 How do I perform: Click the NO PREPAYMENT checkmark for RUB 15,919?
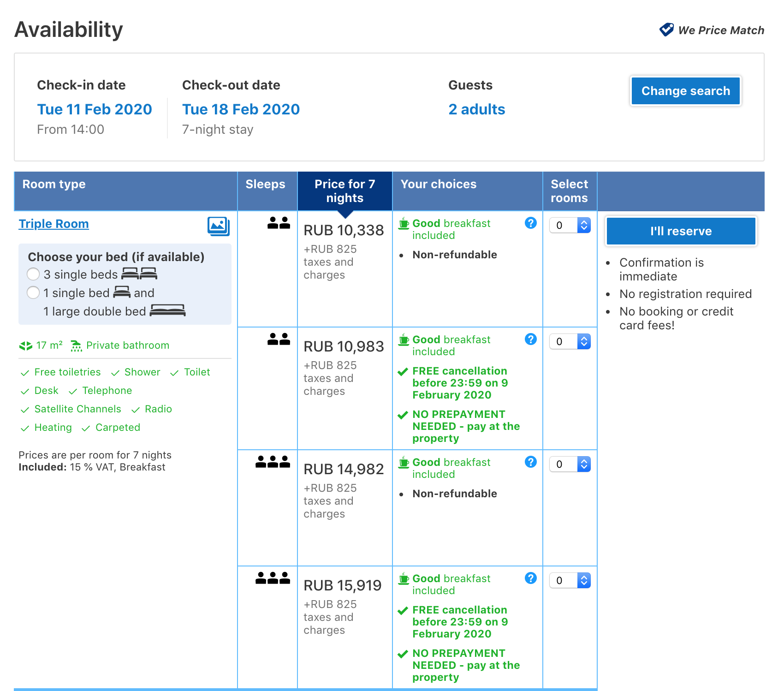click(403, 654)
